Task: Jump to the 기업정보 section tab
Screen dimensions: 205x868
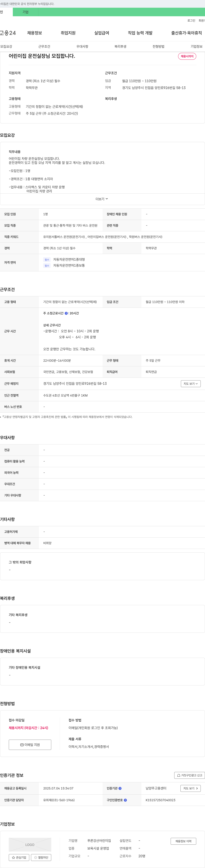Action: point(197,46)
